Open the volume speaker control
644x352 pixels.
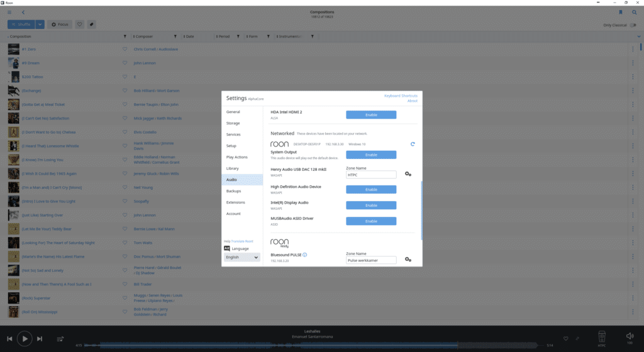[x=630, y=336]
